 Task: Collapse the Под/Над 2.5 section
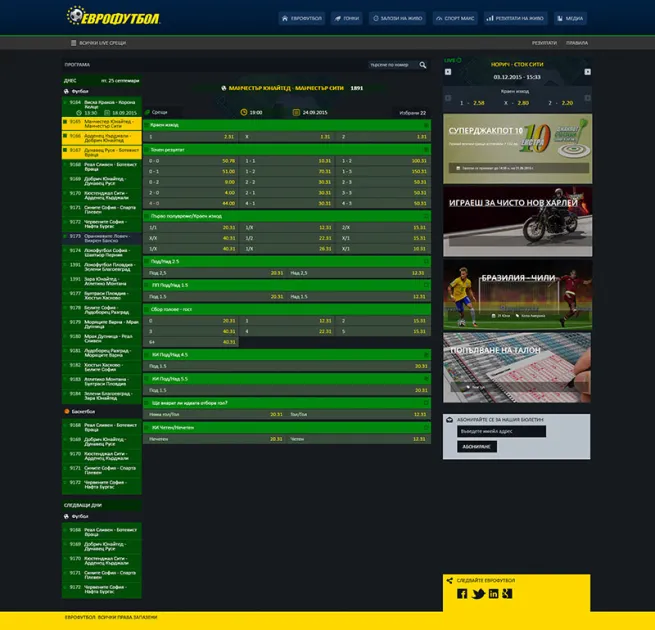point(426,262)
